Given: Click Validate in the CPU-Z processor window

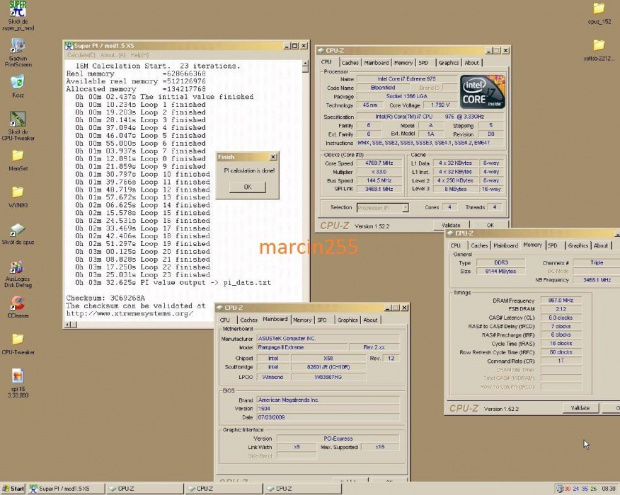Looking at the screenshot, I should point(451,225).
